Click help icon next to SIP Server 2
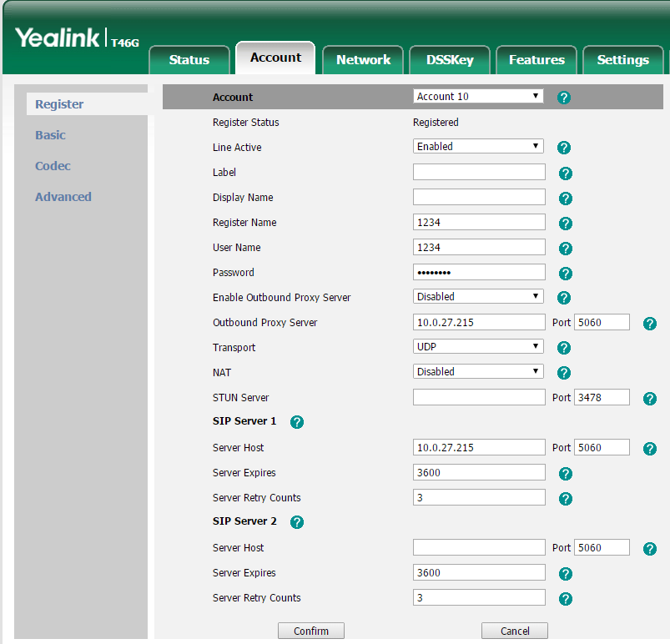Viewport: 670px width, 644px height. coord(296,522)
